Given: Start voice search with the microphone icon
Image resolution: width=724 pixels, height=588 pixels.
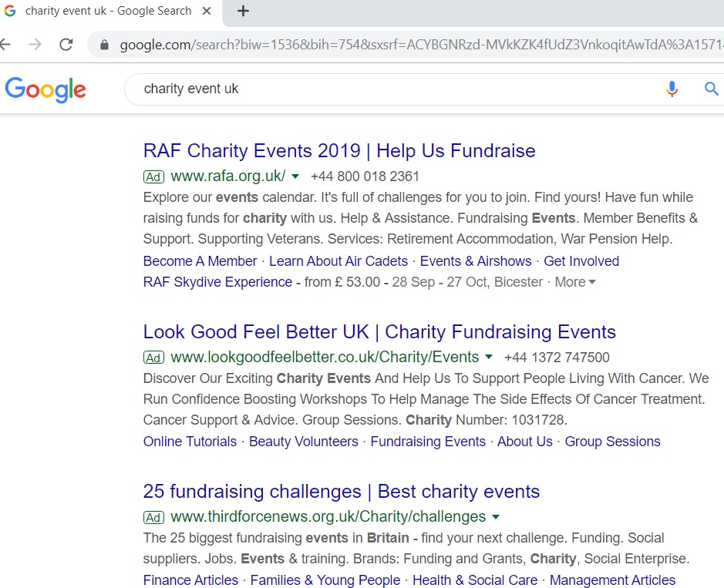Looking at the screenshot, I should (x=672, y=89).
